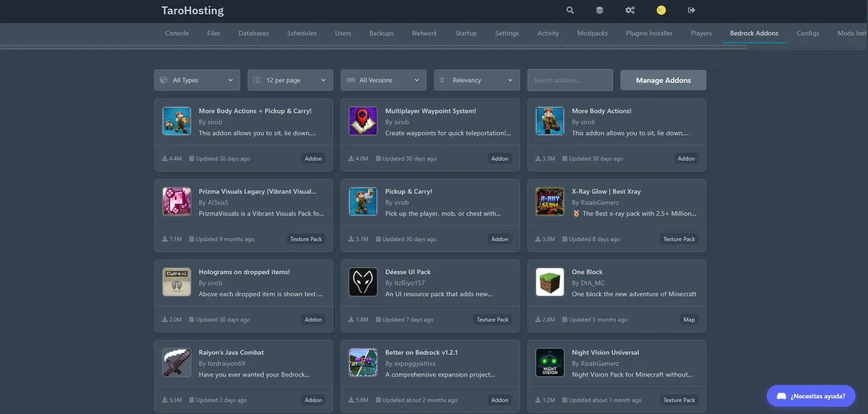Open the Players tab
Image resolution: width=868 pixels, height=414 pixels.
pyautogui.click(x=701, y=33)
